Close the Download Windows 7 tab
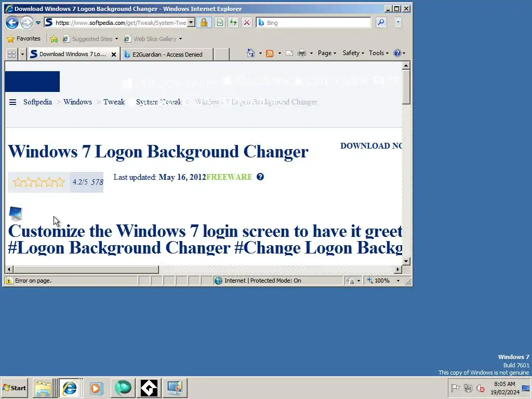Screen dimensions: 532x399 114,54
